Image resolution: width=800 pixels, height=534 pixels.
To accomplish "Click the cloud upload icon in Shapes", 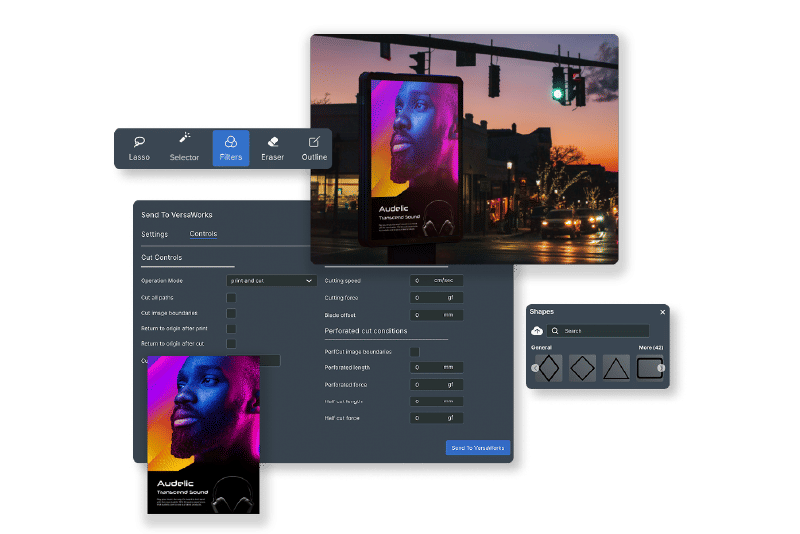I will (536, 331).
